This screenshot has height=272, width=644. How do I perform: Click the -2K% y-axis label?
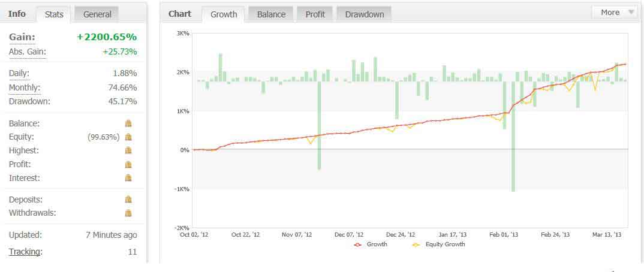(x=182, y=228)
